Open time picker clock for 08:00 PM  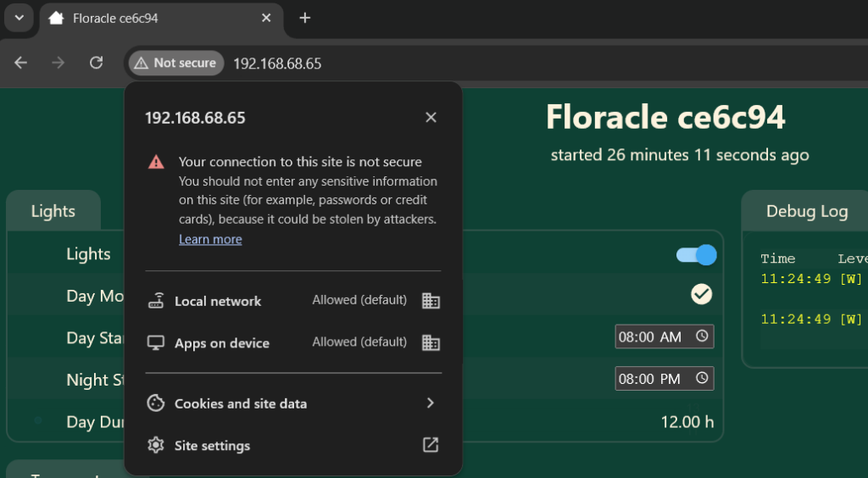click(702, 378)
